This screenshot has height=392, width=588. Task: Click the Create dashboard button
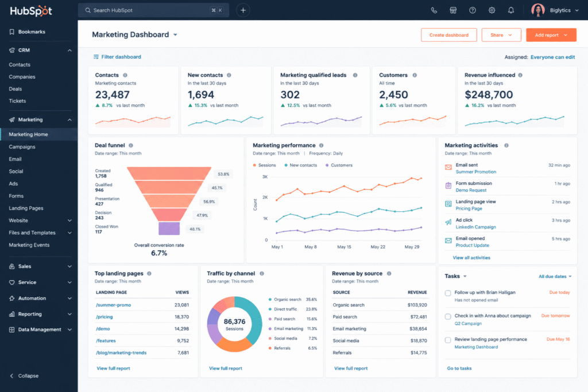click(x=449, y=35)
